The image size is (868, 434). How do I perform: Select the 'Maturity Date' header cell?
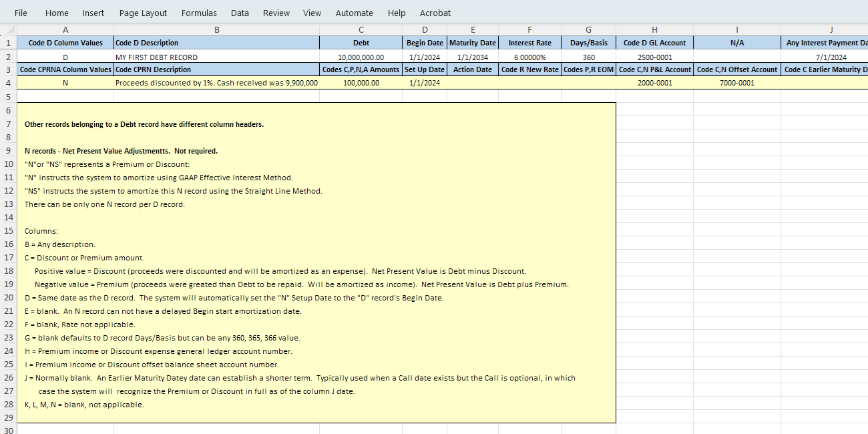(x=473, y=43)
